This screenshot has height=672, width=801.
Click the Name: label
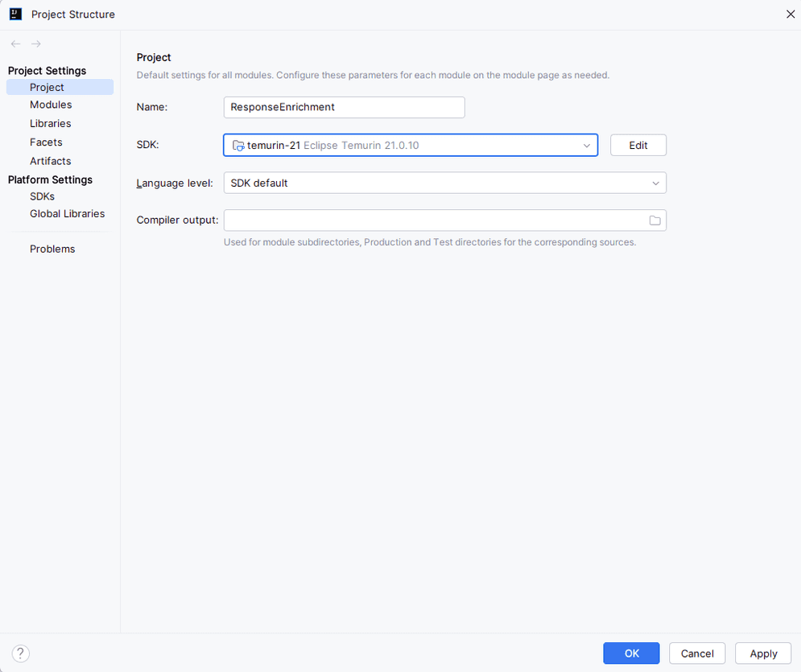(151, 107)
